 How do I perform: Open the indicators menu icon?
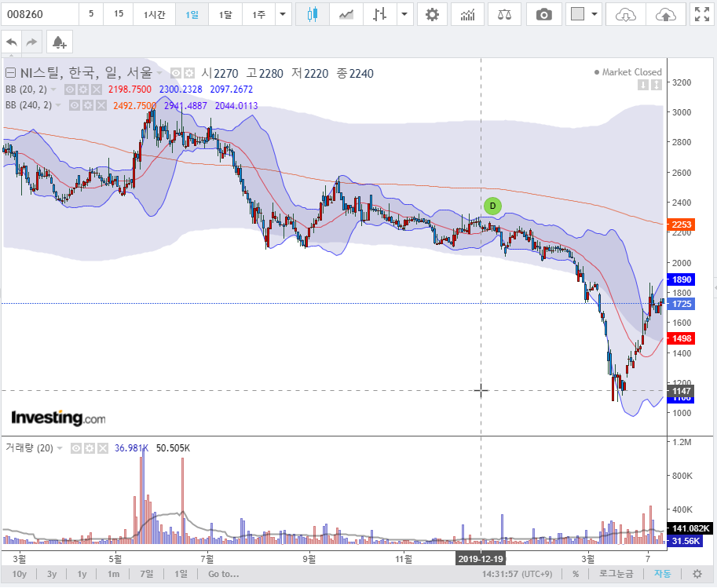pyautogui.click(x=467, y=15)
